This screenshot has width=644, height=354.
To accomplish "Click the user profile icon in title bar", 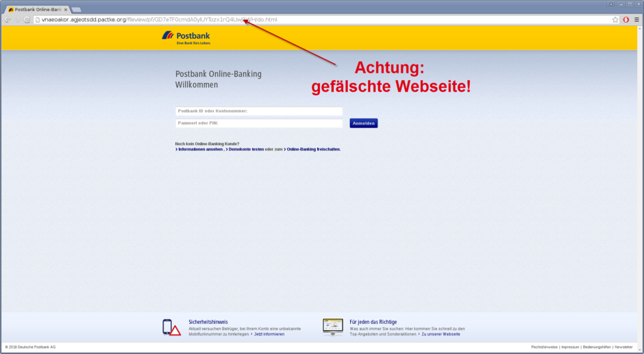I will (611, 3).
